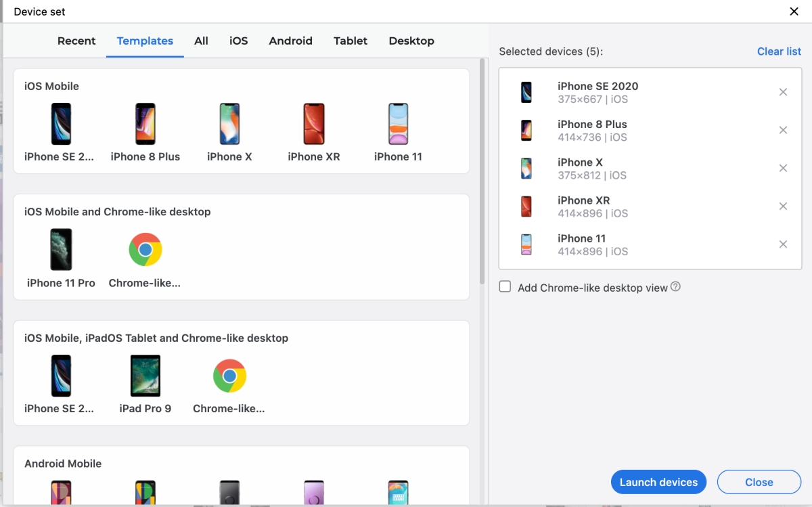Open help icon next to Chrome-like desktop view
This screenshot has width=812, height=507.
(675, 287)
